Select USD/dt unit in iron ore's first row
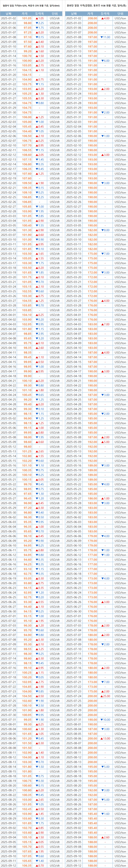The height and width of the screenshot is (868, 128). [x=54, y=18]
